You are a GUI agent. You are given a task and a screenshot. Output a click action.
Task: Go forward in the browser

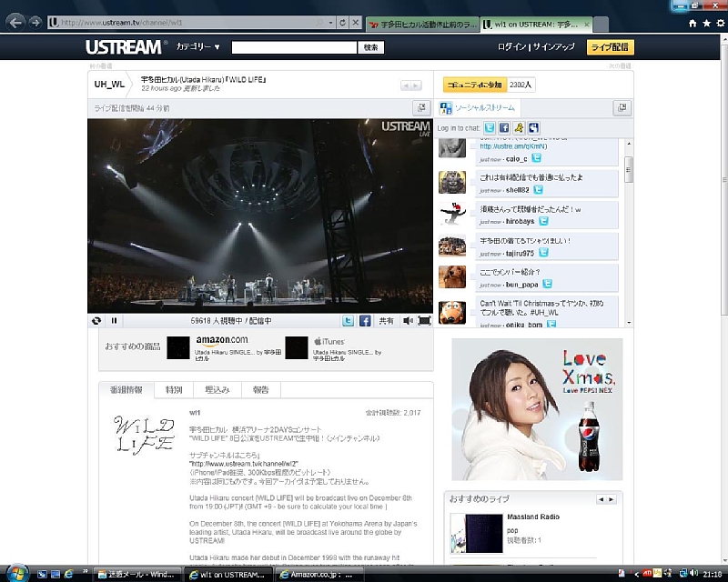coord(35,22)
